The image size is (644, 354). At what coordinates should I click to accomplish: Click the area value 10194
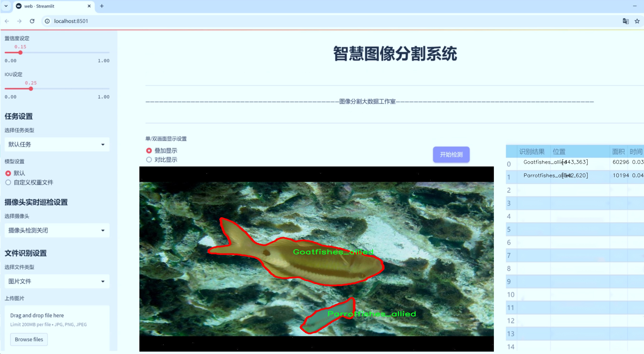coord(621,175)
